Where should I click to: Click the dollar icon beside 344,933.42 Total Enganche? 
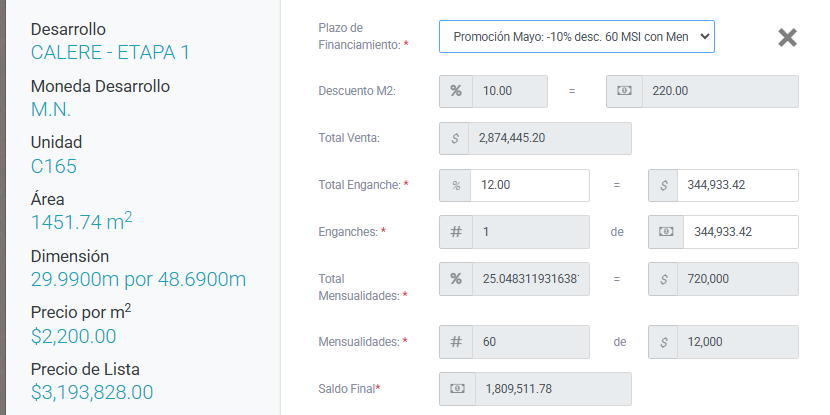663,185
